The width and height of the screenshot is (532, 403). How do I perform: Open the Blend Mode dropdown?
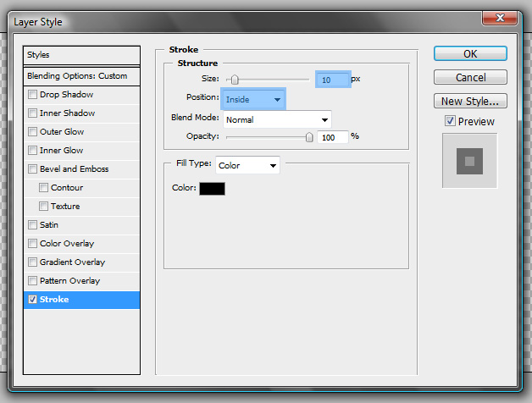point(277,119)
